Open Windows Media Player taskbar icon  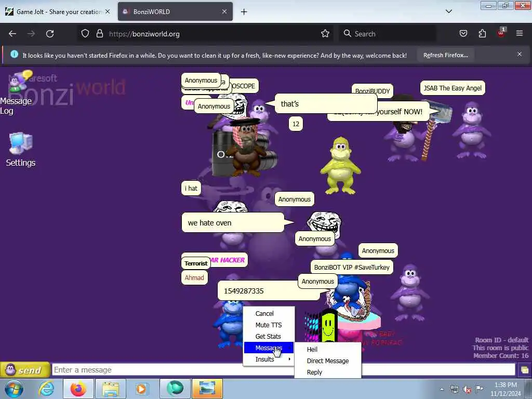point(141,389)
